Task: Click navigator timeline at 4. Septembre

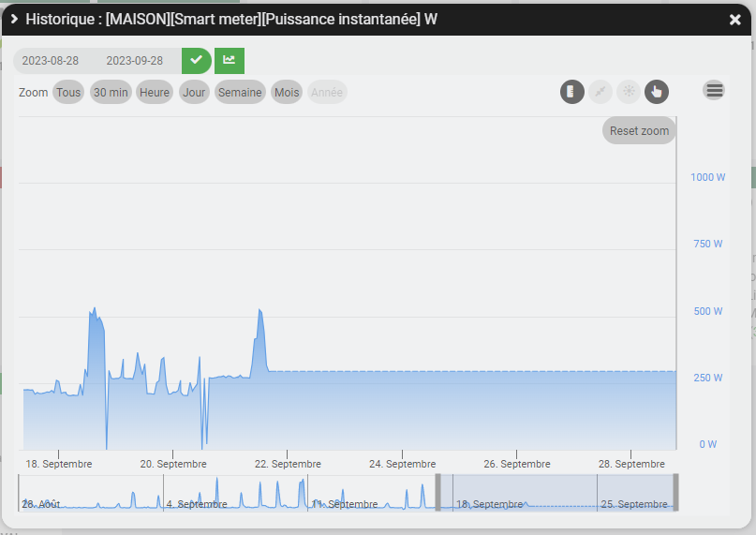Action: point(197,504)
